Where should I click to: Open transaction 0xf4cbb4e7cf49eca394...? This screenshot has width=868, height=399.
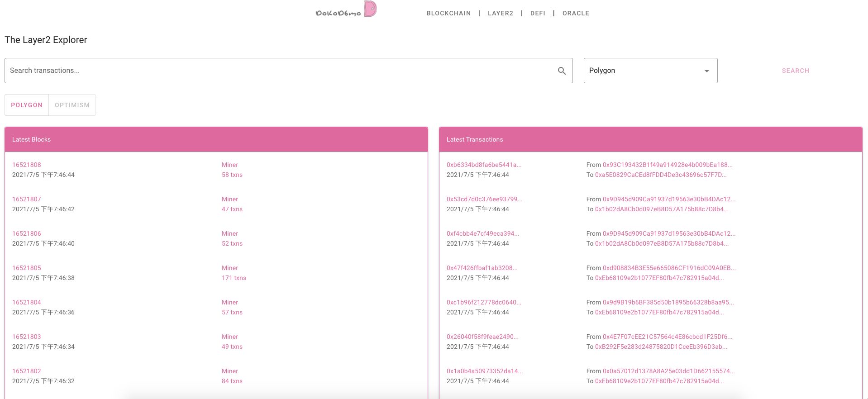click(483, 233)
